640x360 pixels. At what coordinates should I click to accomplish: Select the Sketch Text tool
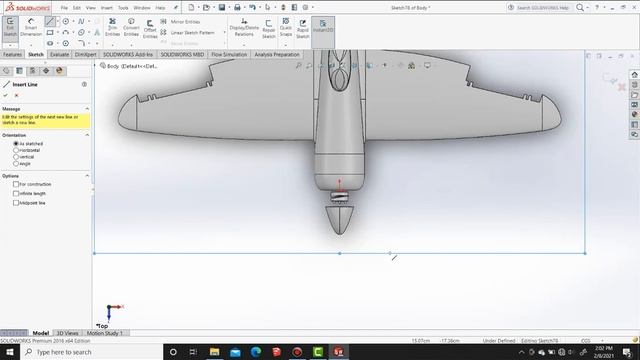(x=97, y=32)
